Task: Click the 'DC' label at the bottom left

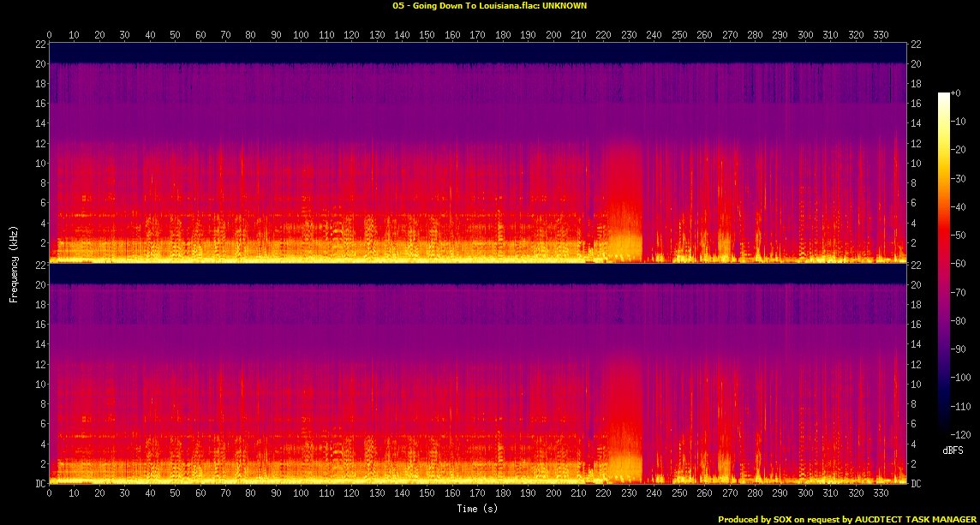Action: coord(39,483)
